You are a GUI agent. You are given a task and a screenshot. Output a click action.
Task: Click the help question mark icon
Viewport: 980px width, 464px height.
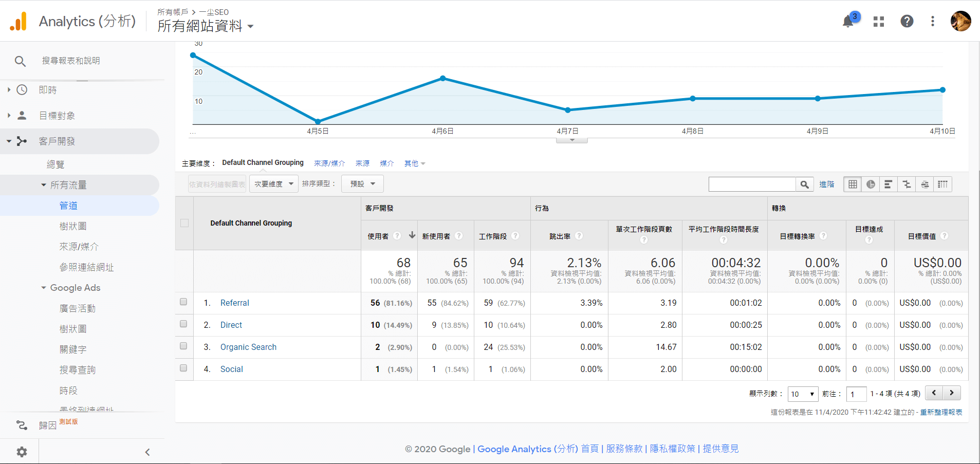pos(907,22)
